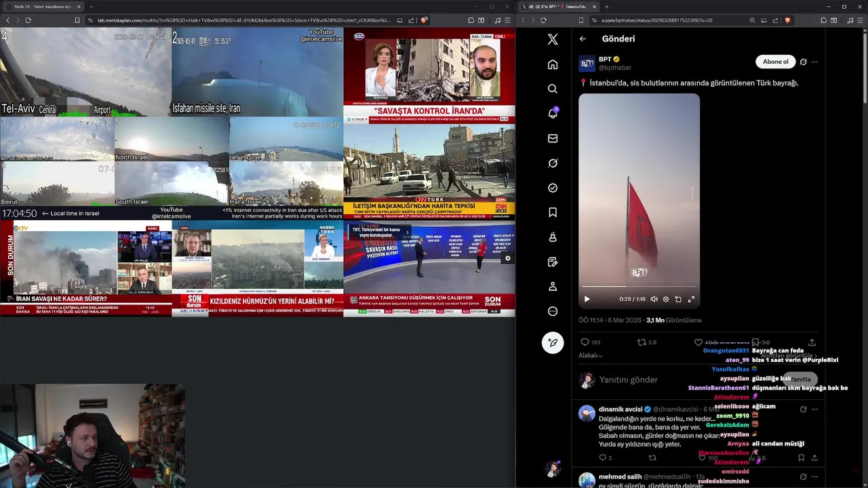Play the Turkish flag video
Image resolution: width=868 pixels, height=488 pixels.
587,299
